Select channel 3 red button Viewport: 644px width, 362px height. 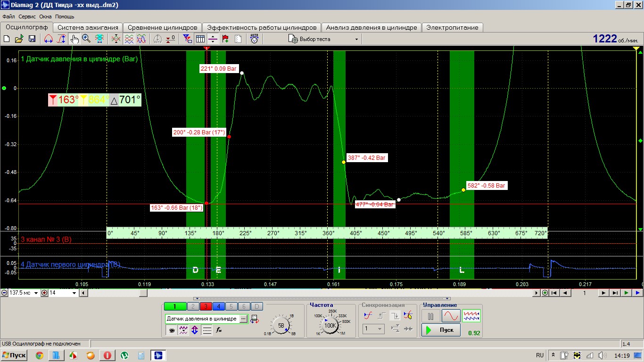pyautogui.click(x=206, y=307)
